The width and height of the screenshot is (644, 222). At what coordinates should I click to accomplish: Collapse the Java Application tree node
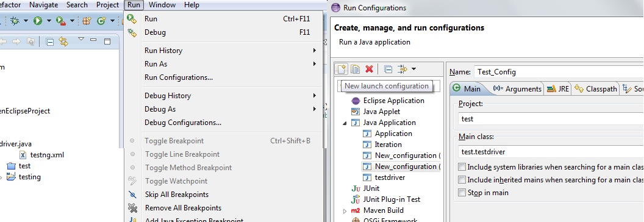click(345, 123)
